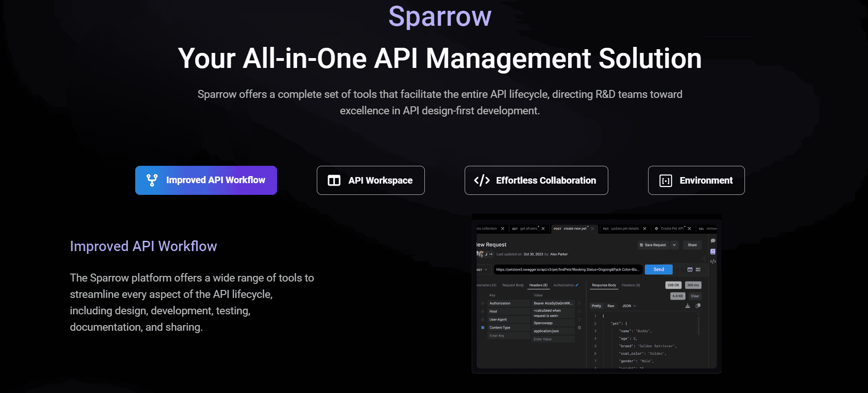Open the response Headers (8) tab
The image size is (868, 393).
click(x=631, y=285)
